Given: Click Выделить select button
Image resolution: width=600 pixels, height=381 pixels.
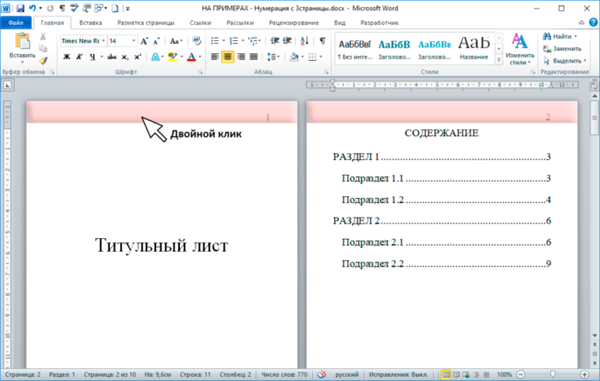Looking at the screenshot, I should tap(565, 61).
